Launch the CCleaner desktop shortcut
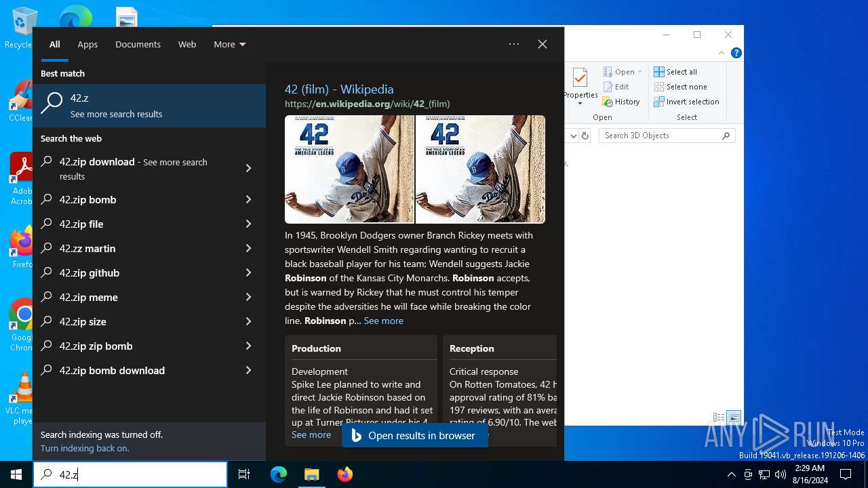Viewport: 868px width, 488px height. [x=20, y=100]
